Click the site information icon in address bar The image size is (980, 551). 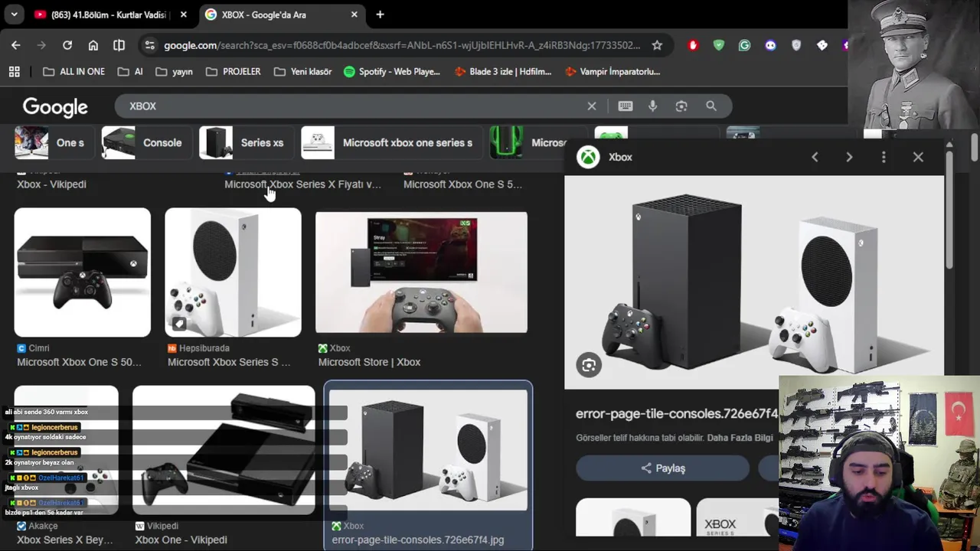pos(150,45)
